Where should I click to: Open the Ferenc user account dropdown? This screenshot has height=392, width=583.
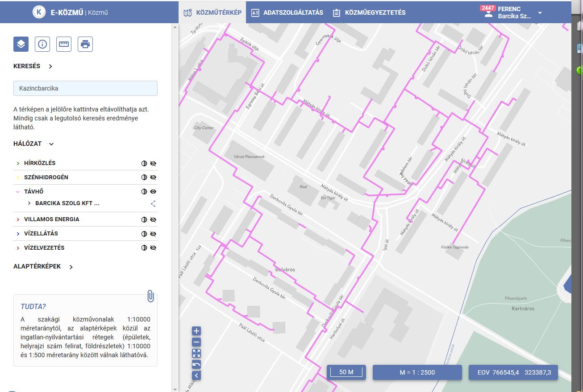[x=540, y=13]
